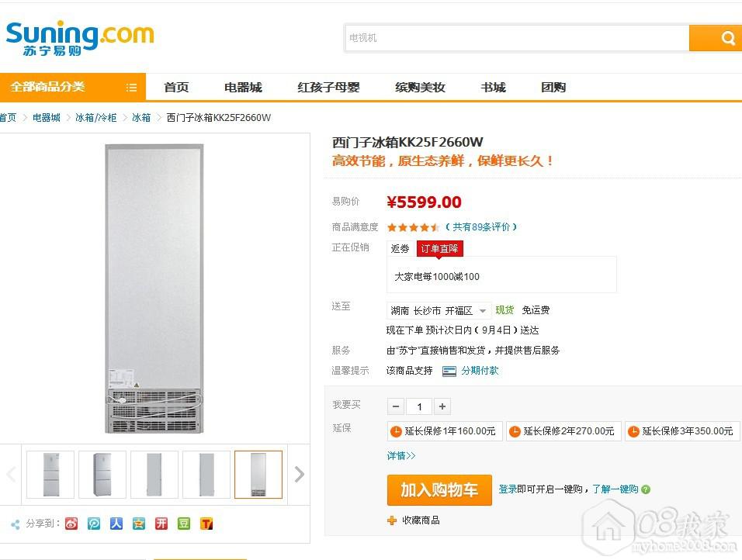The image size is (742, 560).
Task: Open 电器城 navigation tab
Action: pos(243,88)
